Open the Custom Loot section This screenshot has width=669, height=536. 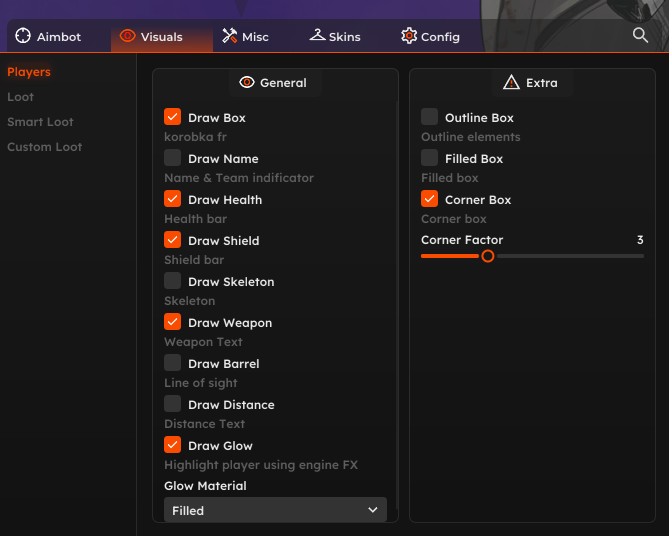pyautogui.click(x=45, y=147)
